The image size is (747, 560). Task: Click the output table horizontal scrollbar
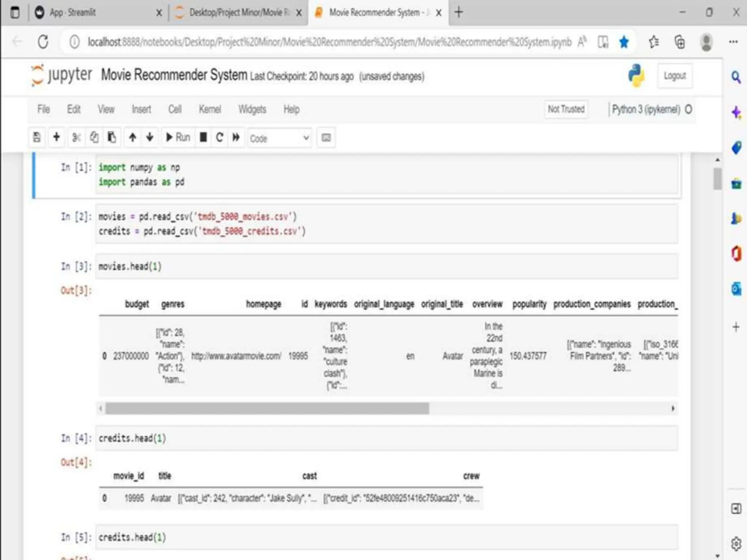tap(267, 408)
